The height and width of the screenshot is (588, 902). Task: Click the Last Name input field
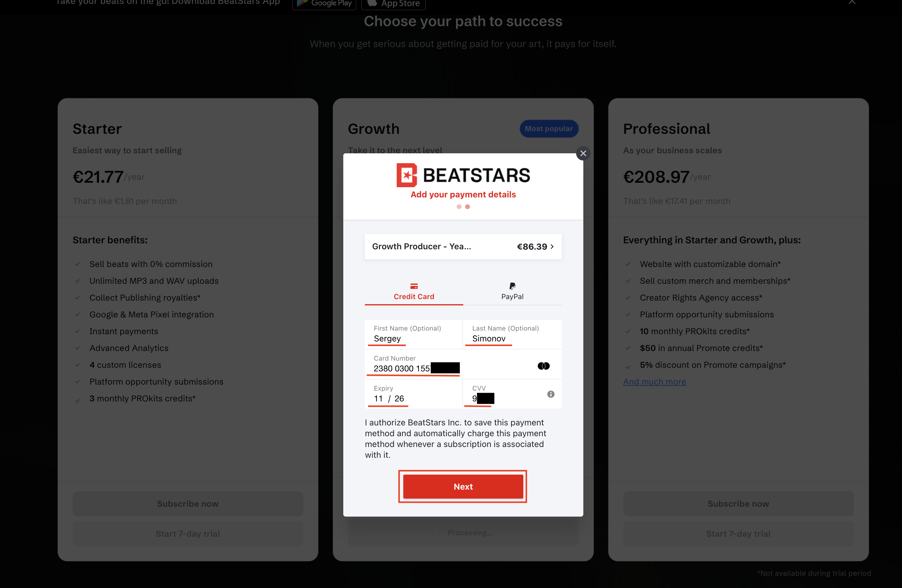[513, 334]
